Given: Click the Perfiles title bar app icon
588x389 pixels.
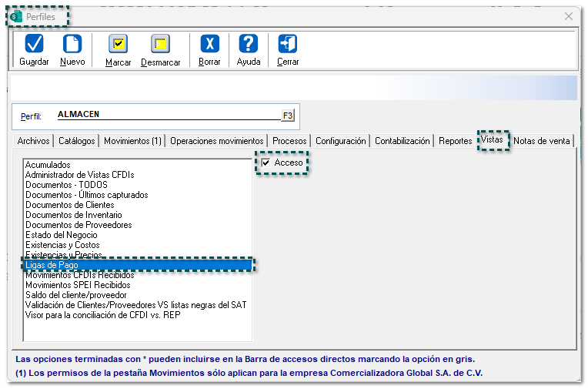Looking at the screenshot, I should click(17, 16).
